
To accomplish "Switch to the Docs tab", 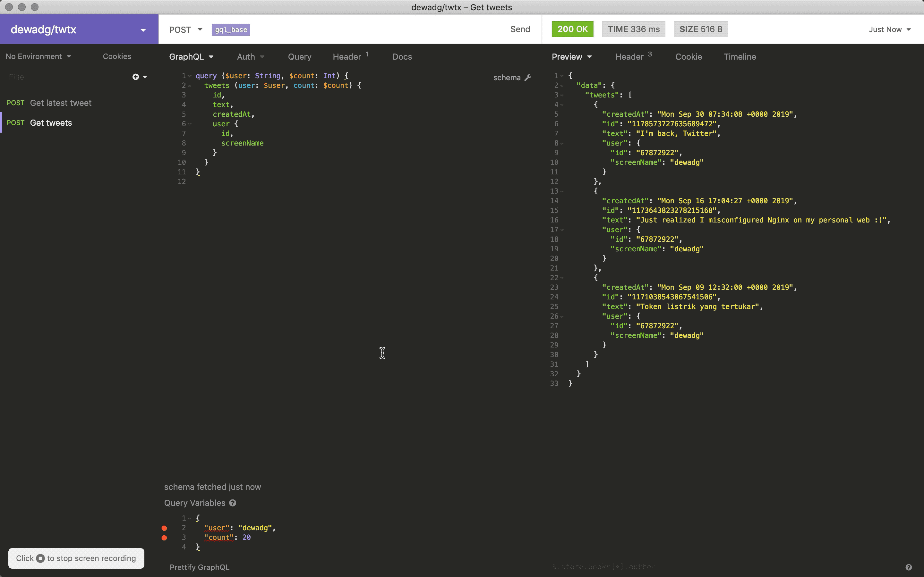I will (x=402, y=56).
